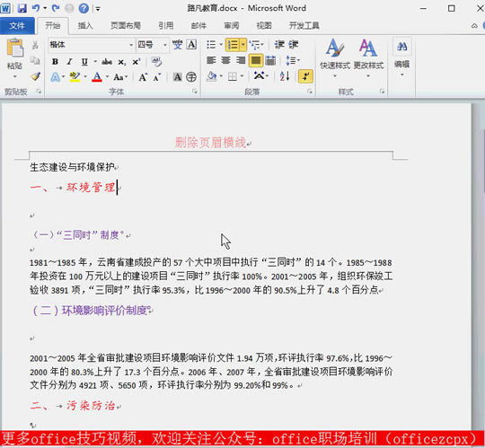Viewport: 485px width, 448px height.
Task: Open the font name dropdown
Action: click(131, 45)
